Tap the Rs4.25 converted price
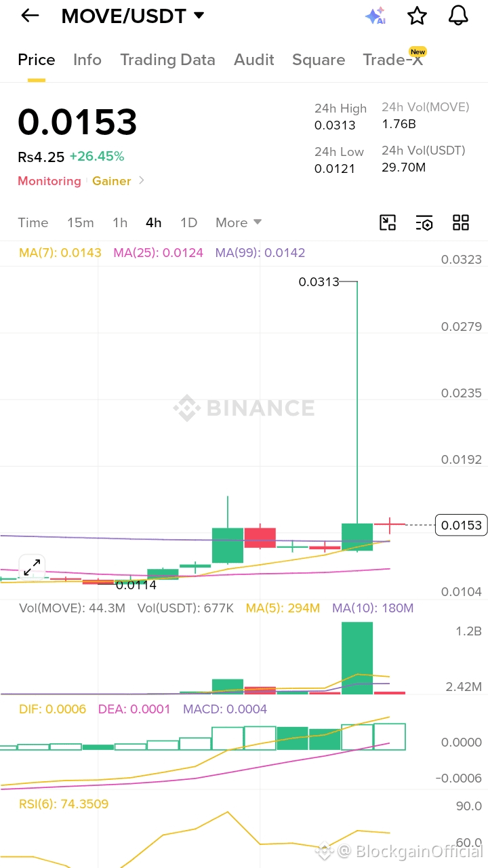Screen dimensions: 488x868 (x=41, y=157)
